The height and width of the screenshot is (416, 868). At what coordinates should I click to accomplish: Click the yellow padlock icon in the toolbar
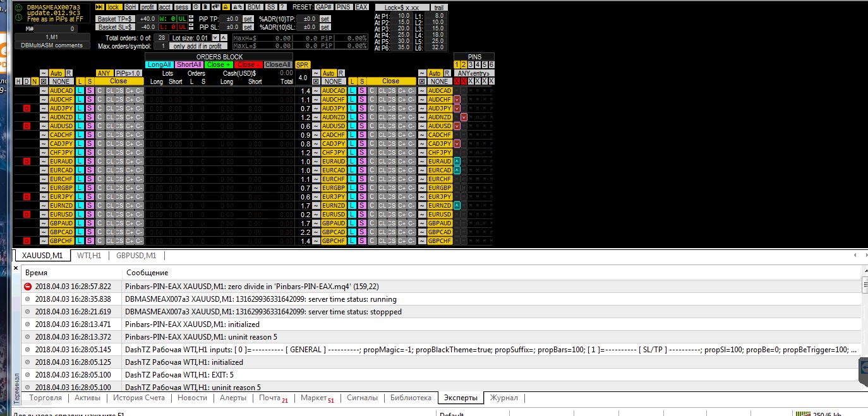click(226, 7)
